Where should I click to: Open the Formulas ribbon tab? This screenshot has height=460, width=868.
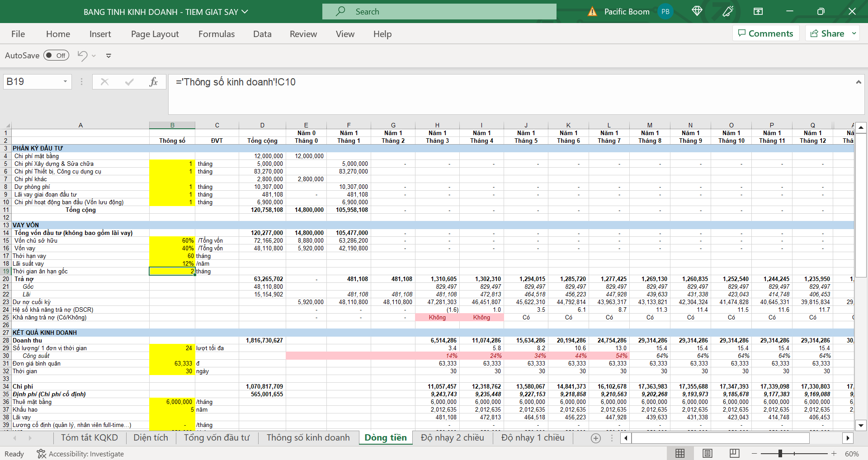click(217, 34)
